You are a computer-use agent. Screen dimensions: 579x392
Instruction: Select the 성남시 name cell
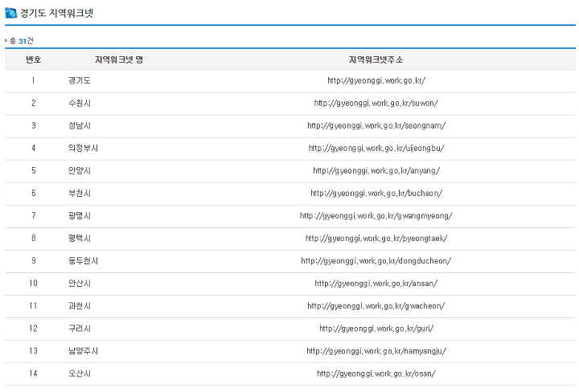pos(80,125)
